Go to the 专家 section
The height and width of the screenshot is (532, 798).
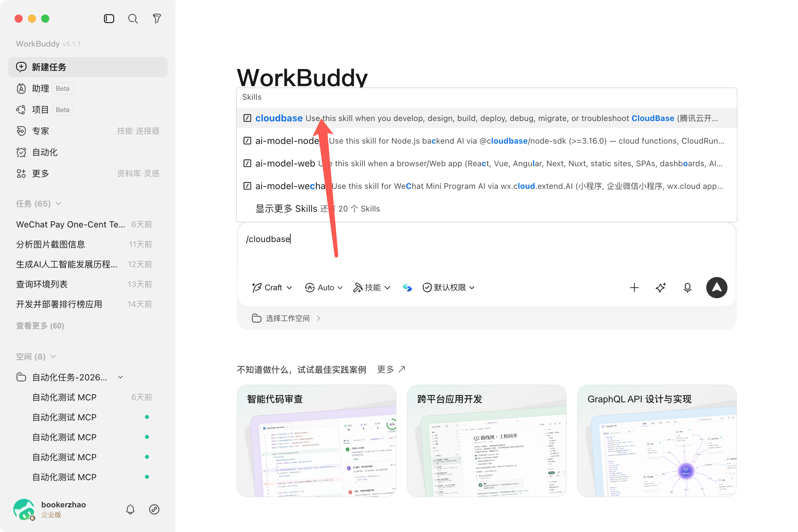[x=87, y=131]
